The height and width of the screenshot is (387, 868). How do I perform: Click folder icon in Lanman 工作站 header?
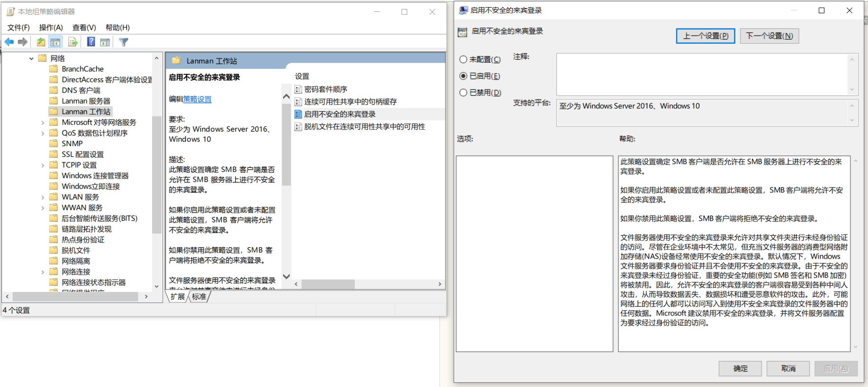pyautogui.click(x=176, y=61)
